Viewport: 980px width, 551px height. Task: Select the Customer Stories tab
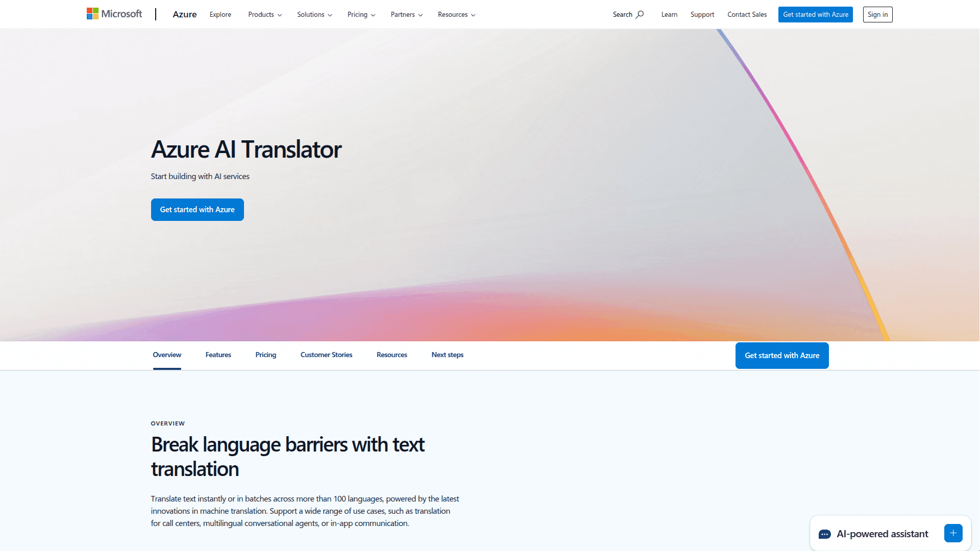pyautogui.click(x=327, y=355)
